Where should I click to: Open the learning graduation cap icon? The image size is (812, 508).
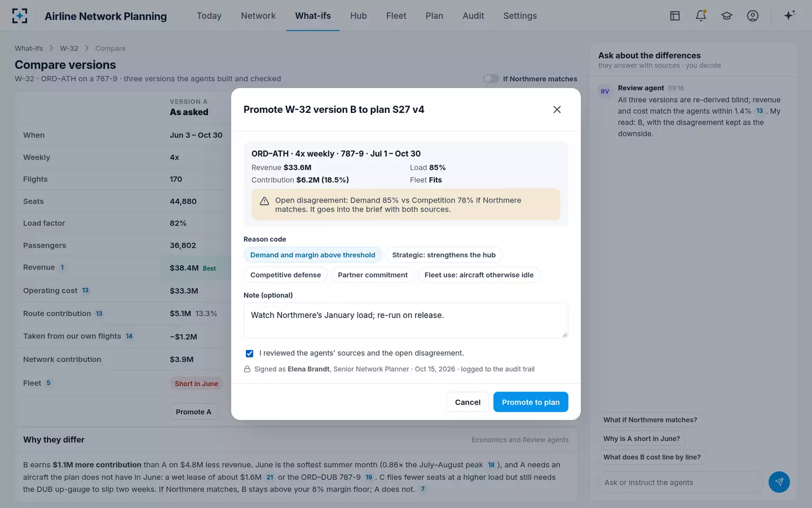coord(727,16)
